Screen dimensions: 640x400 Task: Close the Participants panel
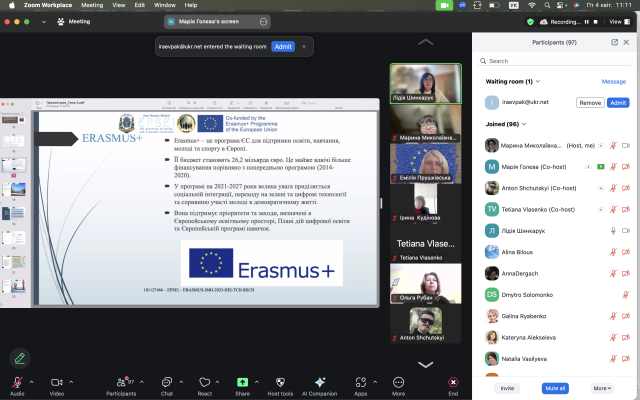point(626,42)
